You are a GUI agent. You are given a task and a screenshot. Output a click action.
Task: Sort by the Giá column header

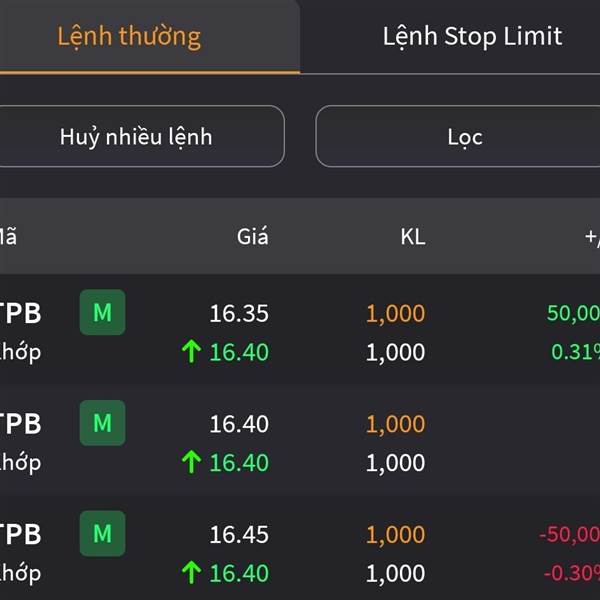pos(252,237)
